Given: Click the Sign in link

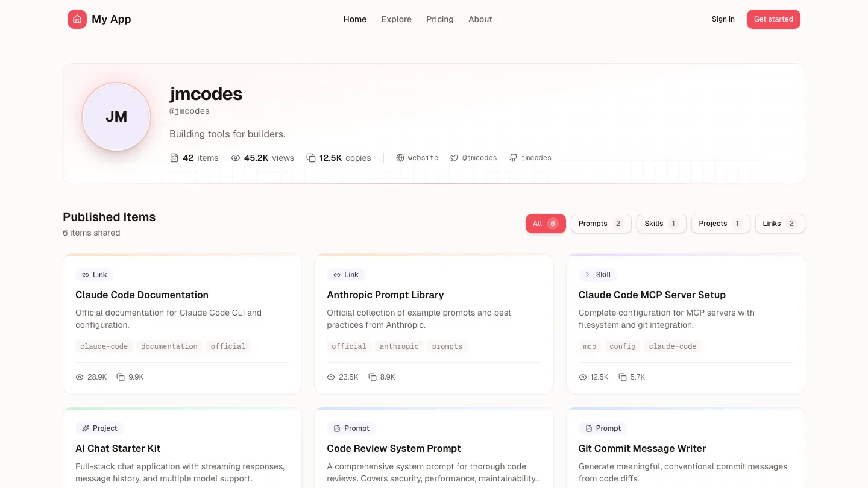Looking at the screenshot, I should point(723,19).
